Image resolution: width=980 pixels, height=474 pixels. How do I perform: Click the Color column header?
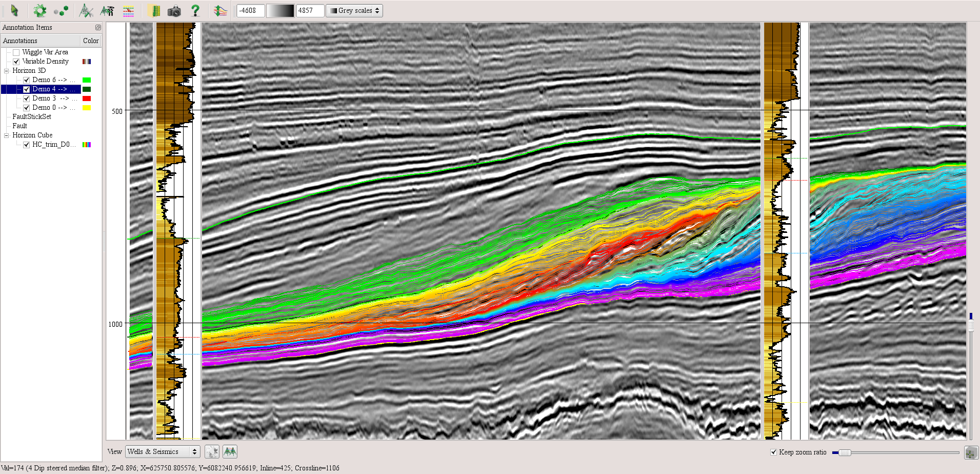click(x=91, y=41)
